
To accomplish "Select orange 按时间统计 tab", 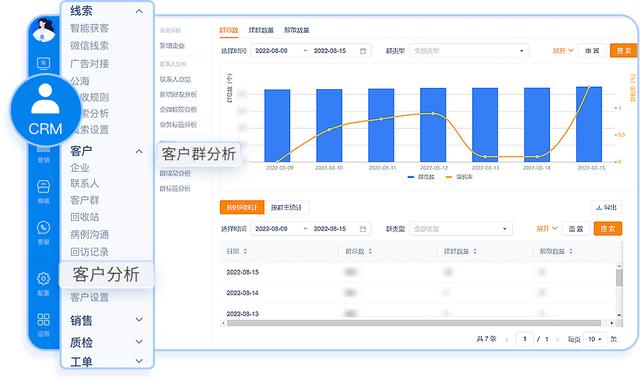I will click(242, 207).
